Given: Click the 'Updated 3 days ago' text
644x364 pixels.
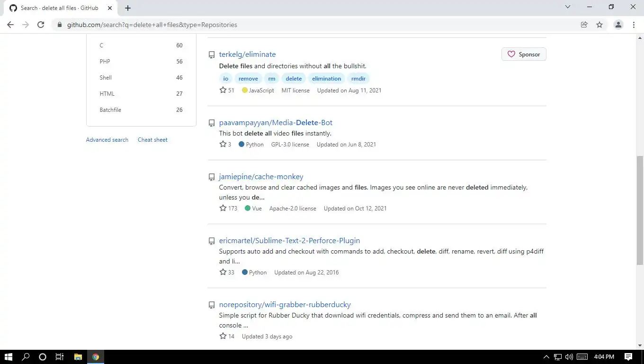Looking at the screenshot, I should coord(267,337).
